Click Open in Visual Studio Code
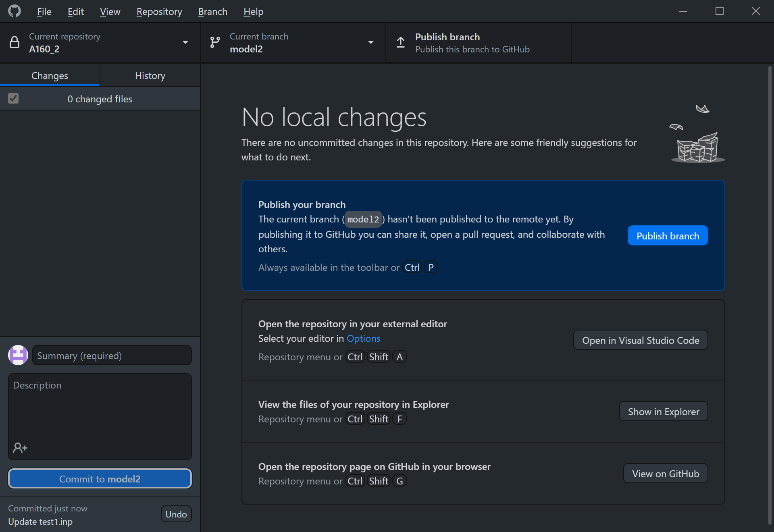Viewport: 774px width, 532px height. pyautogui.click(x=640, y=340)
